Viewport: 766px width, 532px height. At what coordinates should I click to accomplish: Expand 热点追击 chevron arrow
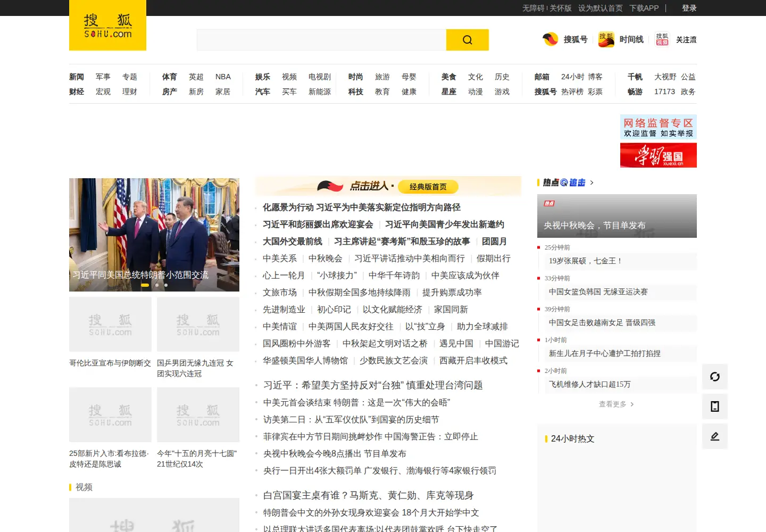(592, 182)
